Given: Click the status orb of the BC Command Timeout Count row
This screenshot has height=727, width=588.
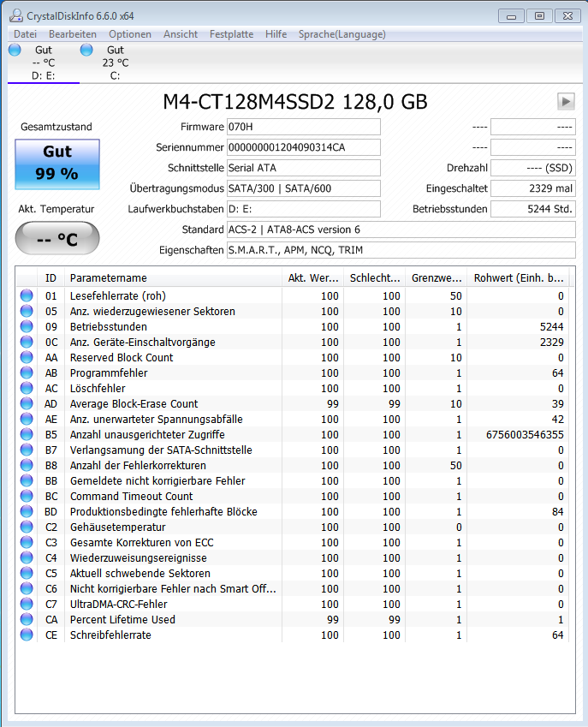Looking at the screenshot, I should click(x=27, y=496).
